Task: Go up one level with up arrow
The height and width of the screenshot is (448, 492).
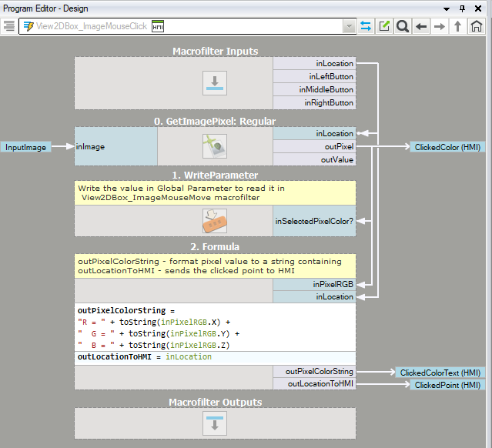Action: pos(458,26)
